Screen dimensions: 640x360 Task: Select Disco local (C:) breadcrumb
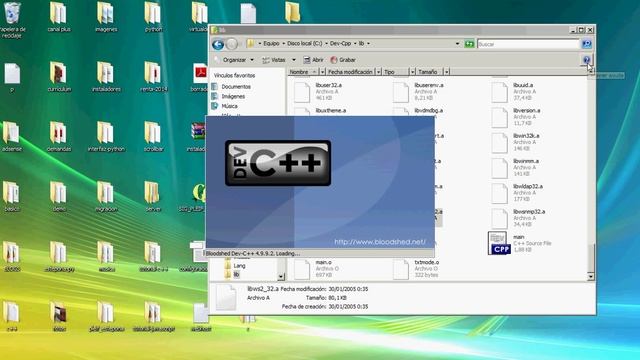[304, 43]
